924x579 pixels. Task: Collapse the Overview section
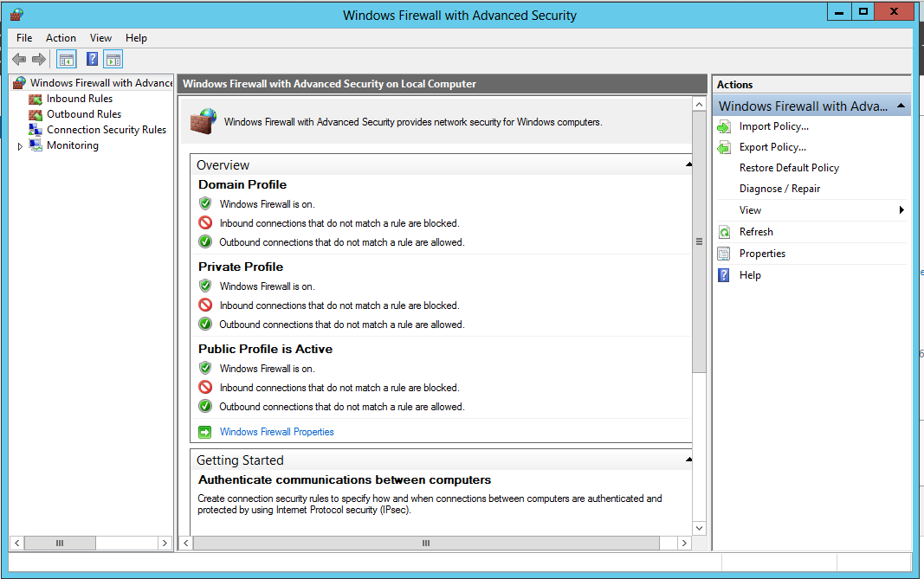(688, 165)
